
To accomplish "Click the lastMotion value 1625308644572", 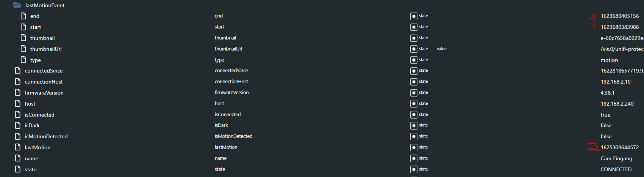I will (620, 147).
